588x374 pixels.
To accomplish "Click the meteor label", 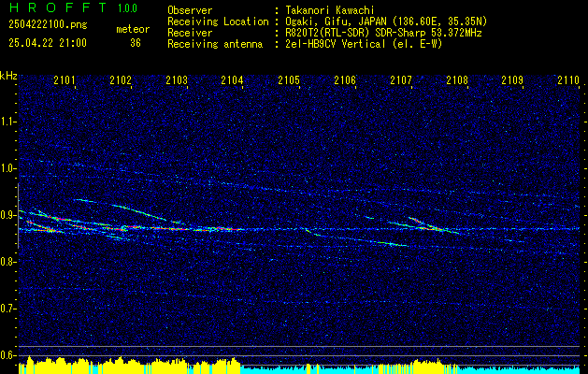I will [133, 29].
